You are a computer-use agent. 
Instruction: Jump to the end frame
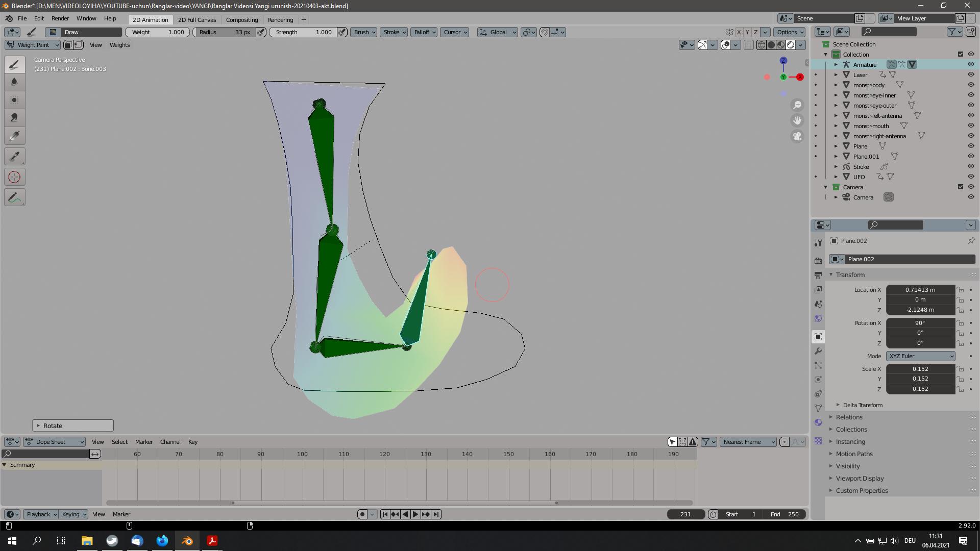[x=436, y=514]
